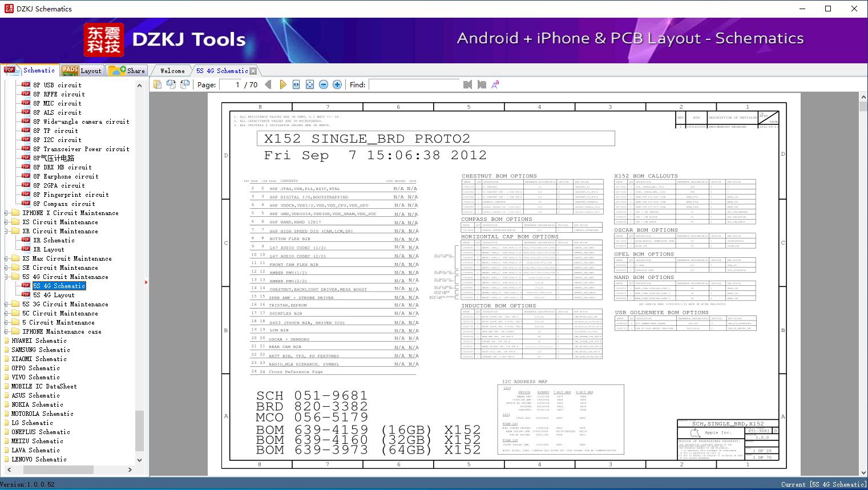This screenshot has height=490, width=868.
Task: Go to the previous page with the left arrow
Action: 268,84
